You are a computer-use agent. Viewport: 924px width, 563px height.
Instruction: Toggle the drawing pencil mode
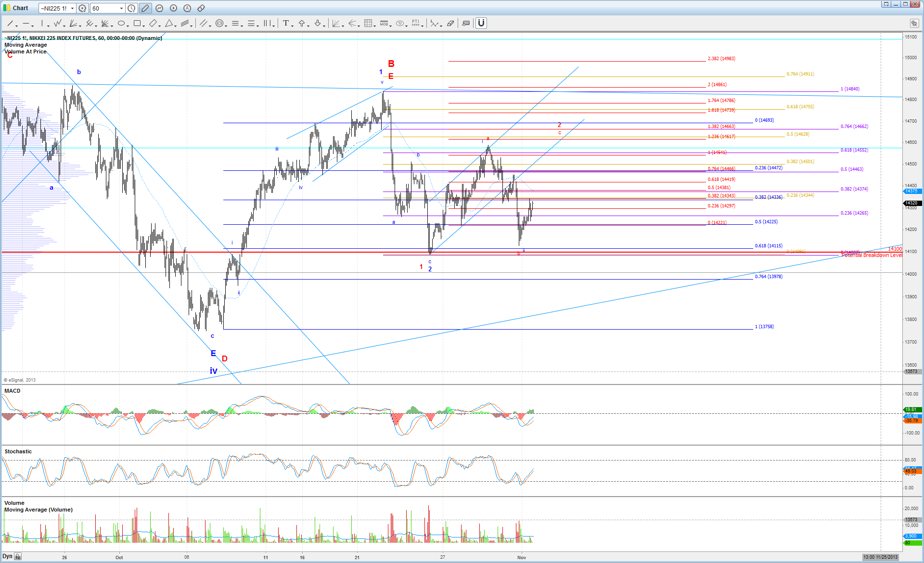point(145,8)
